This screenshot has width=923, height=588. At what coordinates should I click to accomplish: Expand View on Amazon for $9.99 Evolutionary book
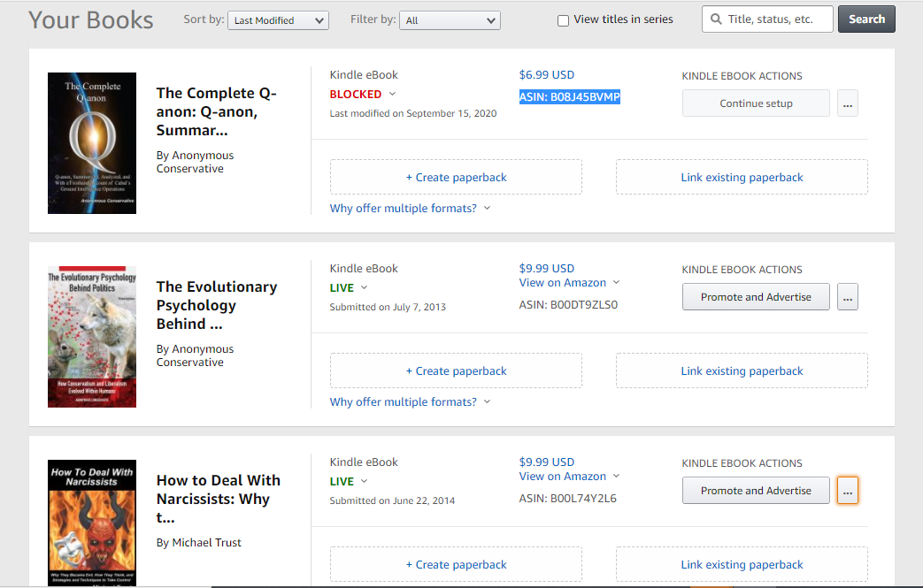616,282
